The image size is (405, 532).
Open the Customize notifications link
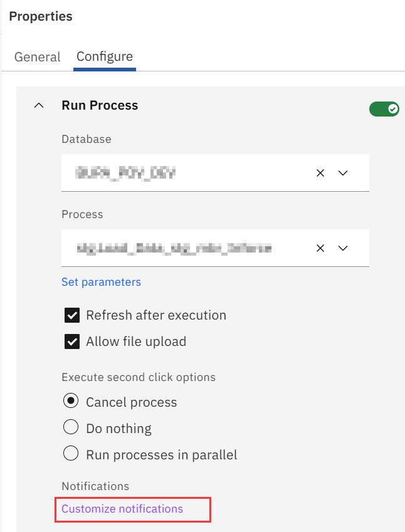pos(122,509)
